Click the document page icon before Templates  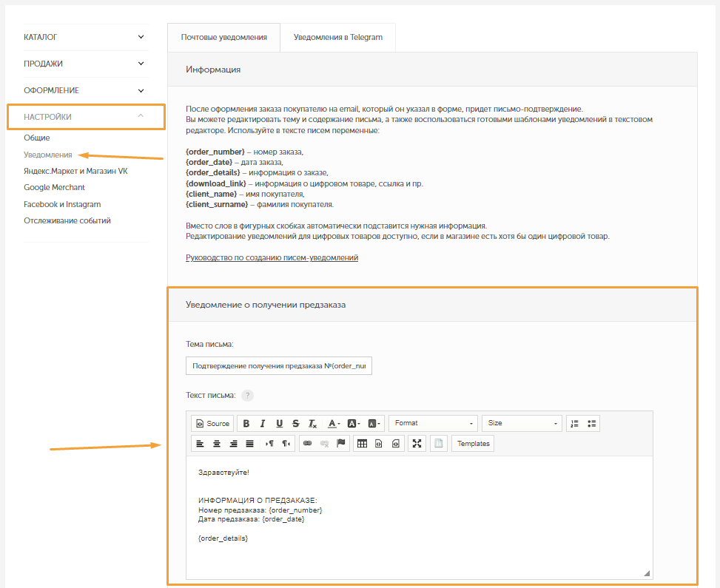pyautogui.click(x=439, y=444)
